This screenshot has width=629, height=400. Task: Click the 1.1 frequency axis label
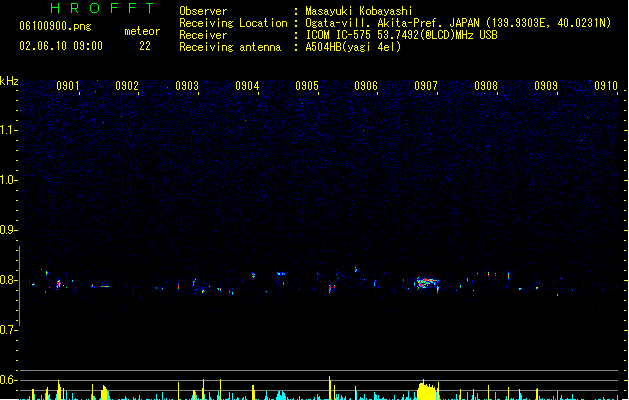coord(8,130)
